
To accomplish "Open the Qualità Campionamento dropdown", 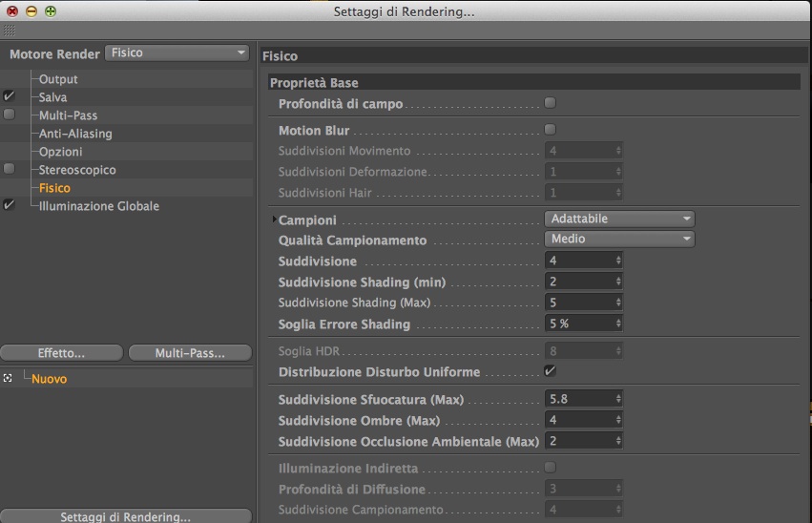I will [x=619, y=239].
